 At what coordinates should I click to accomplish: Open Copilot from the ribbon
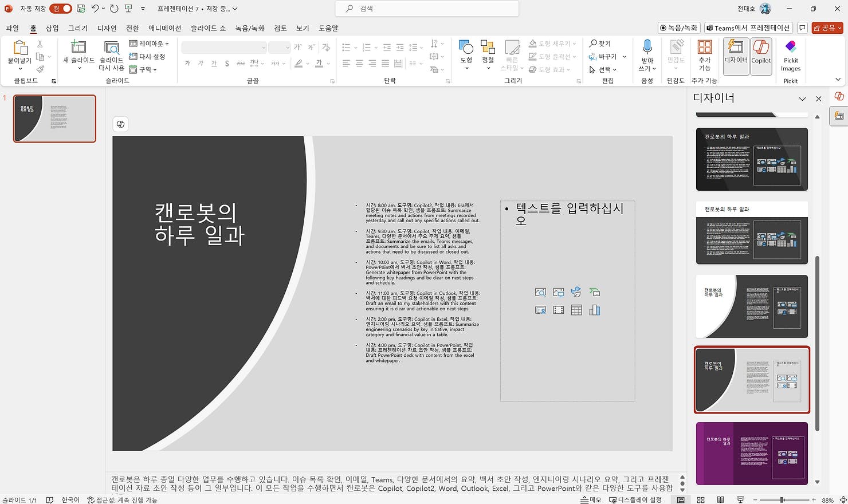pos(761,56)
